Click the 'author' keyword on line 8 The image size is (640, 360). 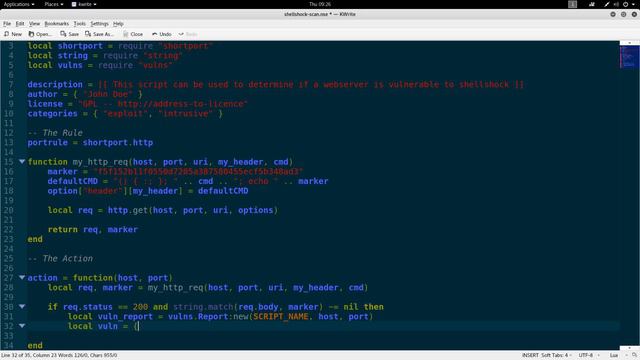coord(42,94)
